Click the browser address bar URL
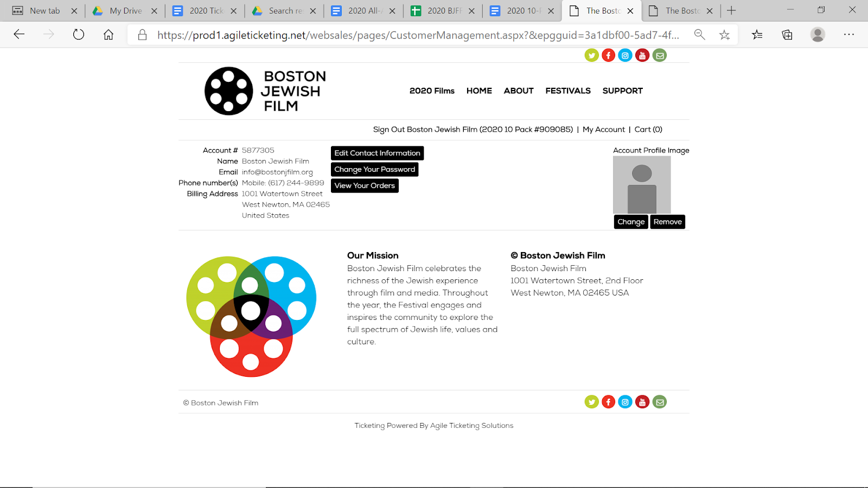This screenshot has height=488, width=868. click(418, 35)
